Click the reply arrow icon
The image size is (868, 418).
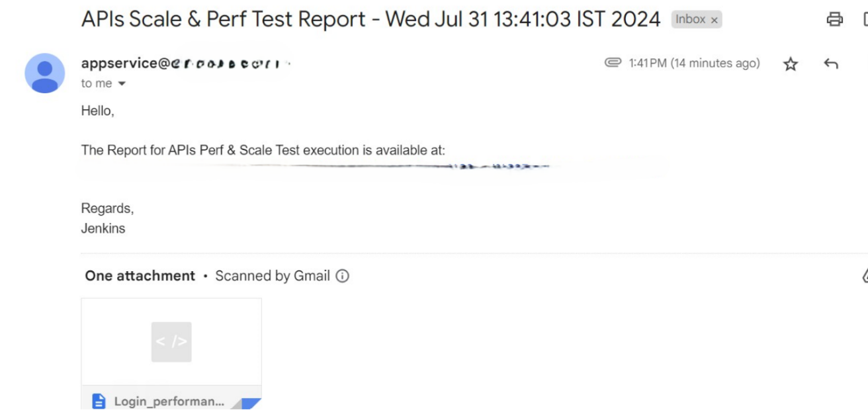coord(831,63)
